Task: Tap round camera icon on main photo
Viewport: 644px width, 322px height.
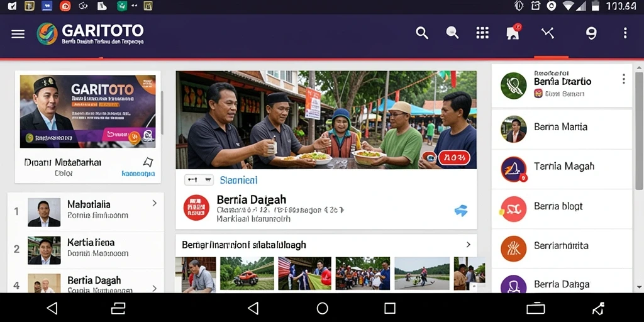Action: 429,157
